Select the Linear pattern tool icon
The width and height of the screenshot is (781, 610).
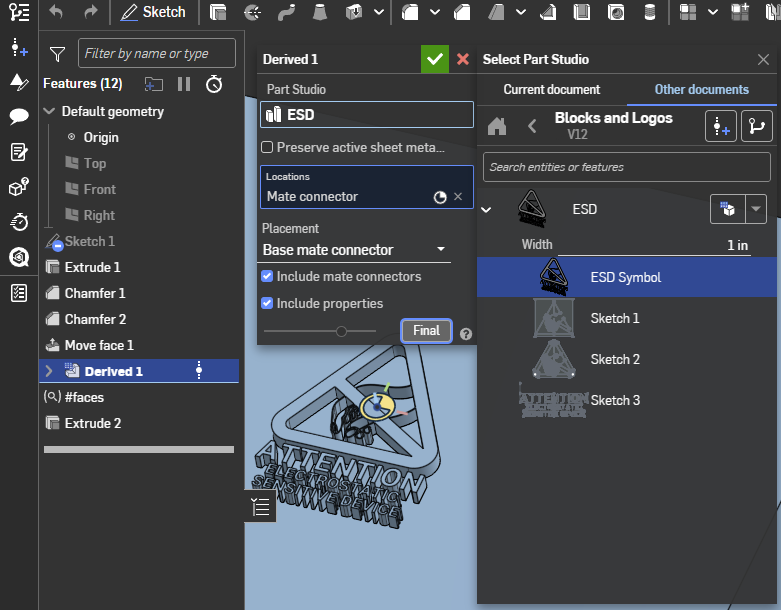[688, 12]
